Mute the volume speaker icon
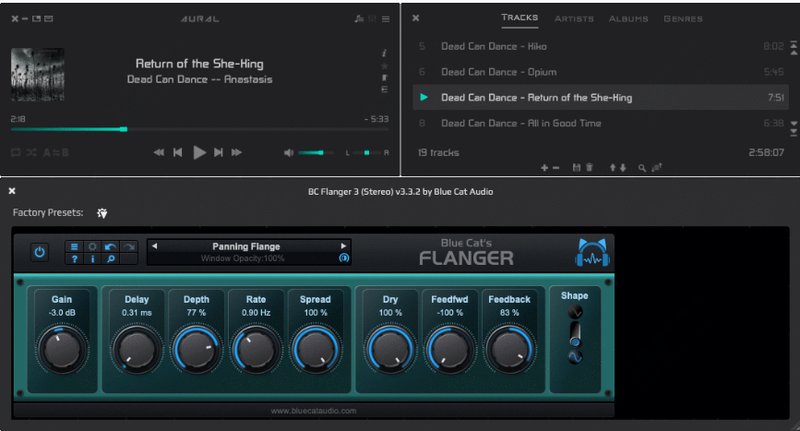 pyautogui.click(x=289, y=152)
